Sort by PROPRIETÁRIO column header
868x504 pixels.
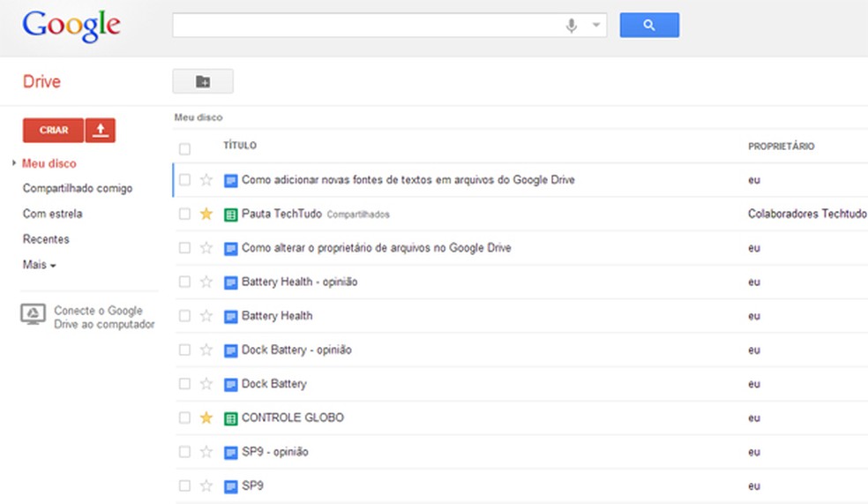point(781,147)
